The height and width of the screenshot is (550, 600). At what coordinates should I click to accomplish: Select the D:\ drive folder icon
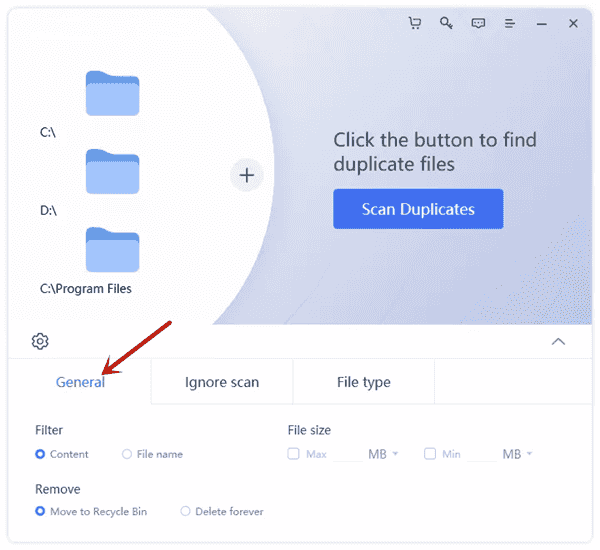point(112,171)
